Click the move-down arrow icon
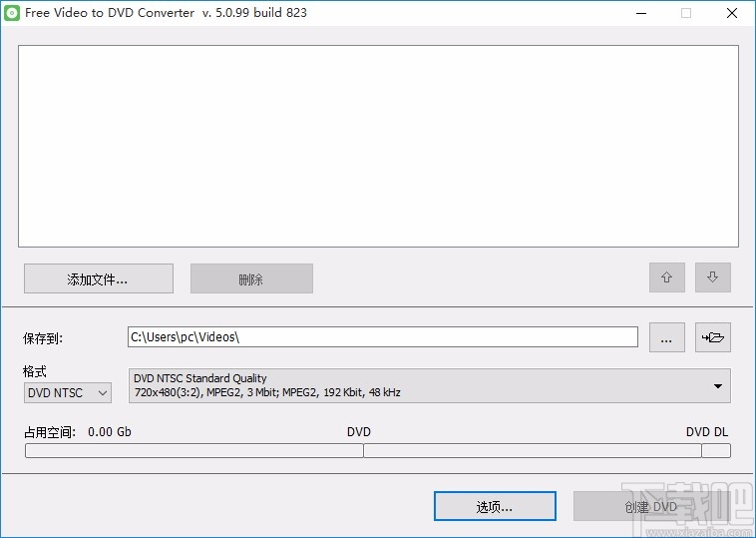 pyautogui.click(x=712, y=277)
